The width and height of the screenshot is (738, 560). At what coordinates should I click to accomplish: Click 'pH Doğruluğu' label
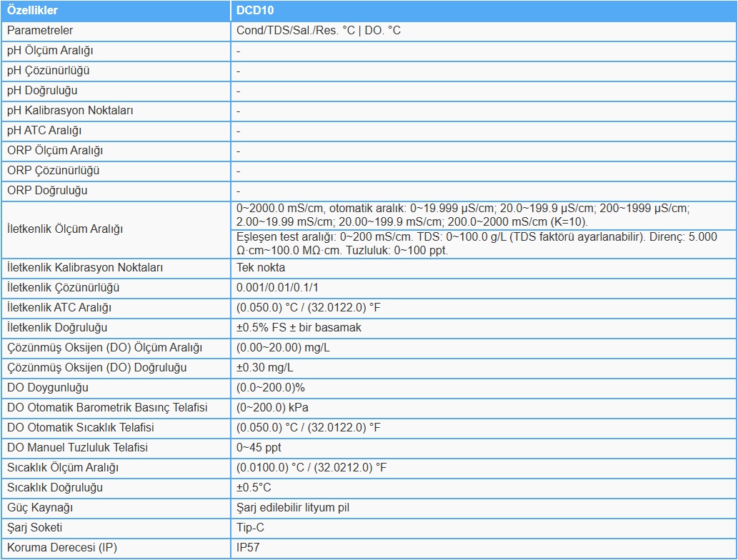coord(42,90)
